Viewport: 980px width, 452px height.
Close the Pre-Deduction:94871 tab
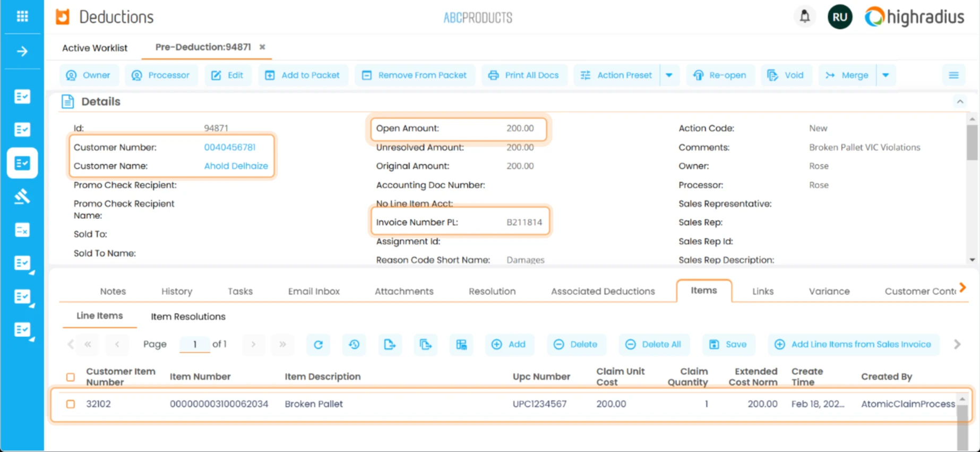point(262,47)
